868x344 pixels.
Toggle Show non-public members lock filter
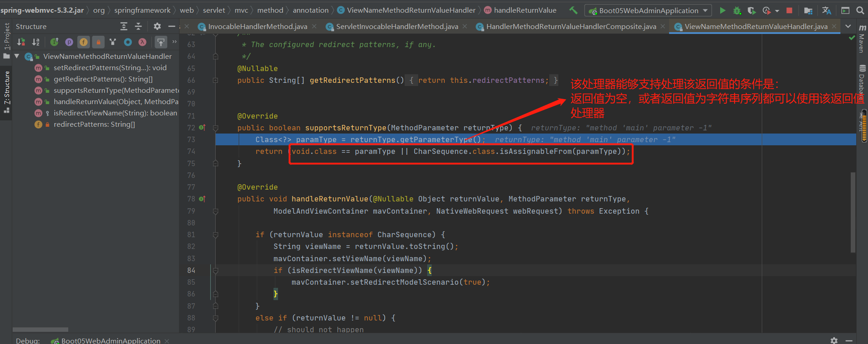98,42
